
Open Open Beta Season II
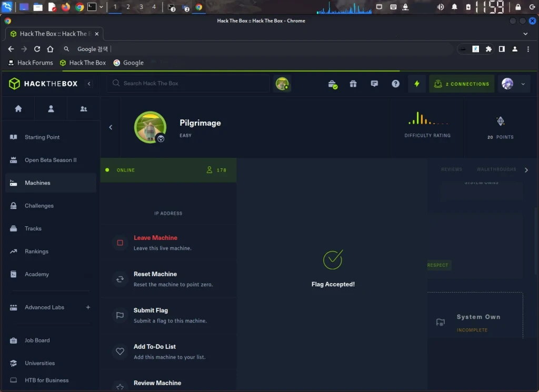[x=51, y=160]
